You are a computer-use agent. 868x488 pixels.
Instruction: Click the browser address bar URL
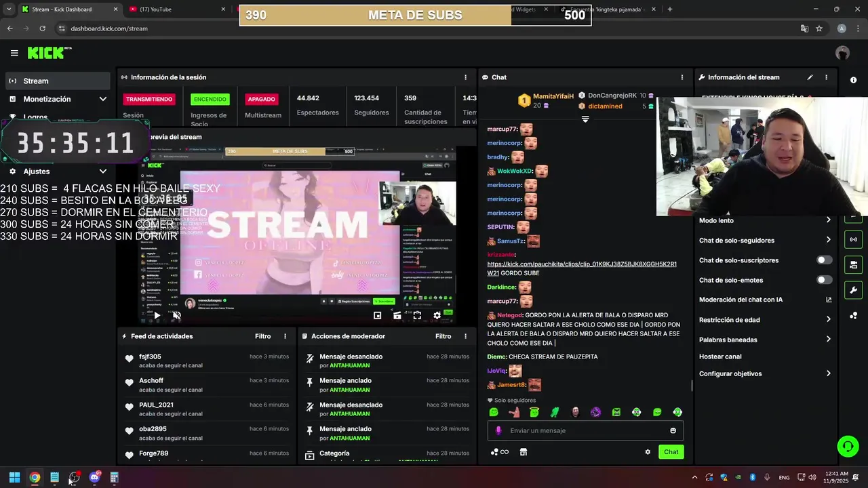109,28
